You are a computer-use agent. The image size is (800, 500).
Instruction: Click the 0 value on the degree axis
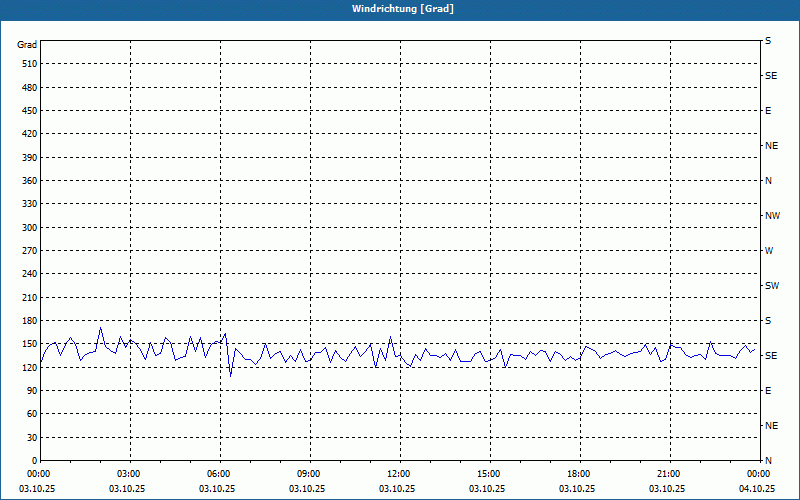click(x=35, y=461)
